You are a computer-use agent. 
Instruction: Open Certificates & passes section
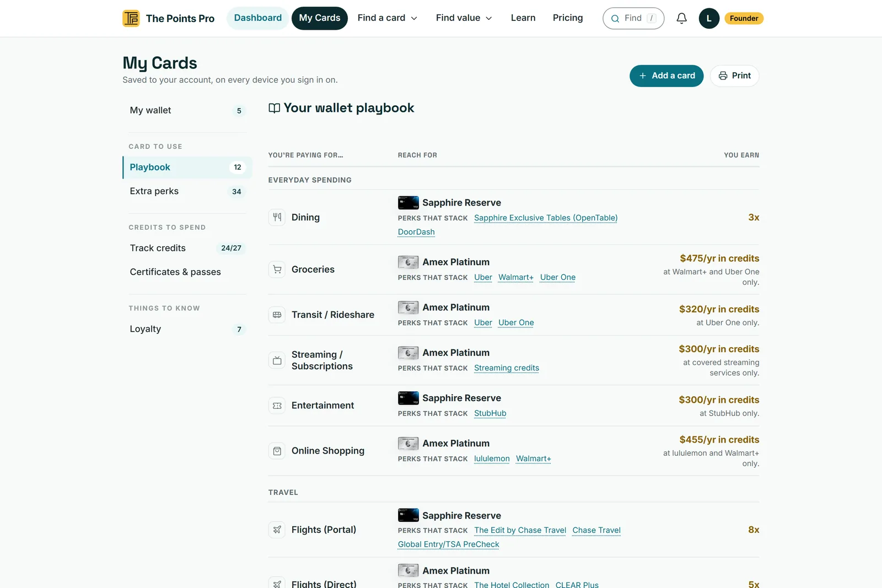point(187,272)
